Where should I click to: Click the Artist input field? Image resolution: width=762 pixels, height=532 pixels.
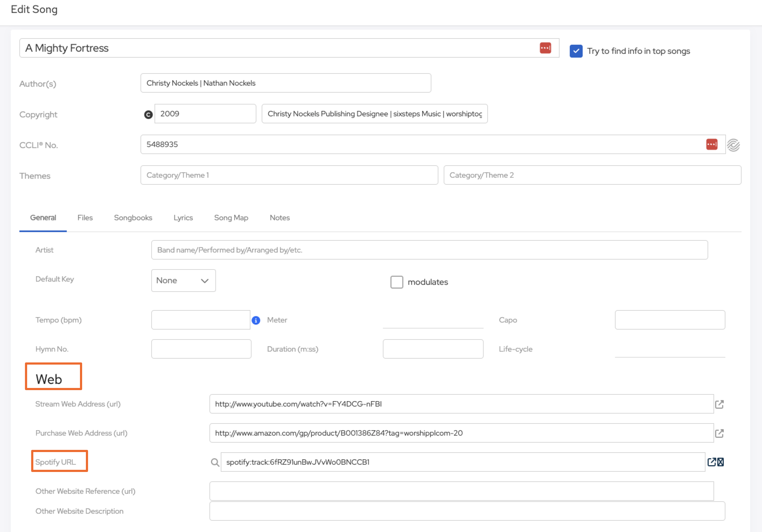[429, 250]
